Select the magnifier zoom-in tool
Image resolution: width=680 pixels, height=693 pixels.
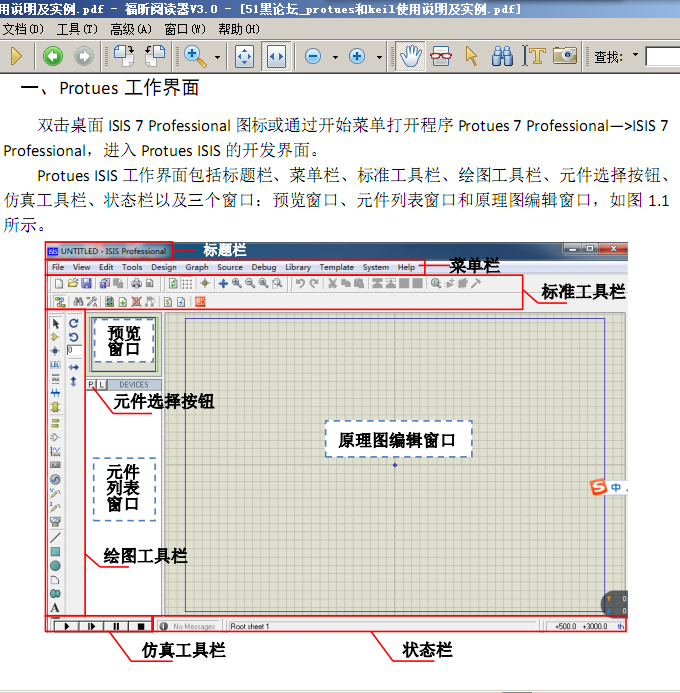click(195, 57)
